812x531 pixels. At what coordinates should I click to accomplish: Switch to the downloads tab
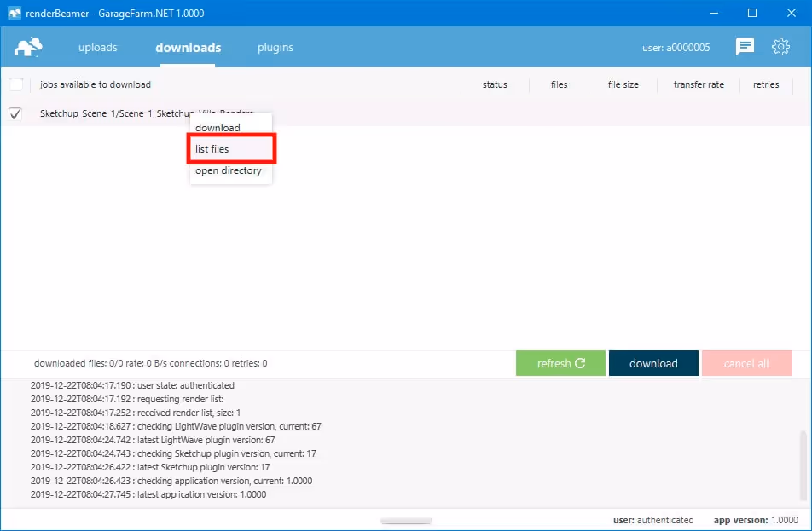point(188,47)
